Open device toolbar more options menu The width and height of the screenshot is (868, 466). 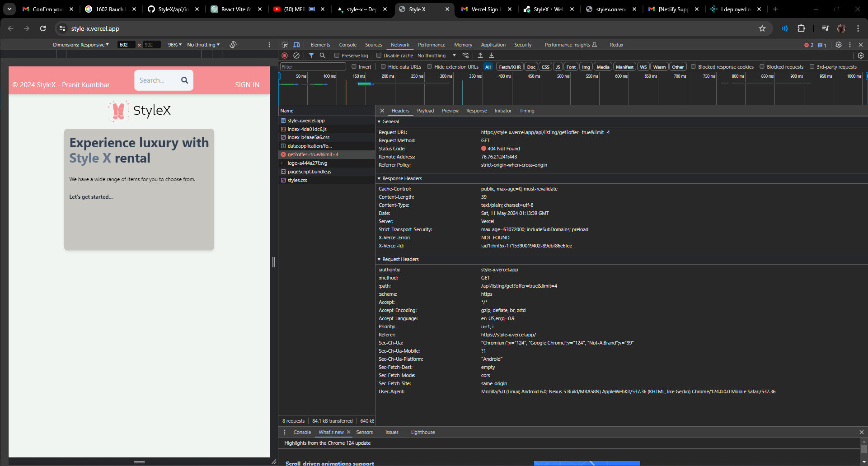point(269,45)
